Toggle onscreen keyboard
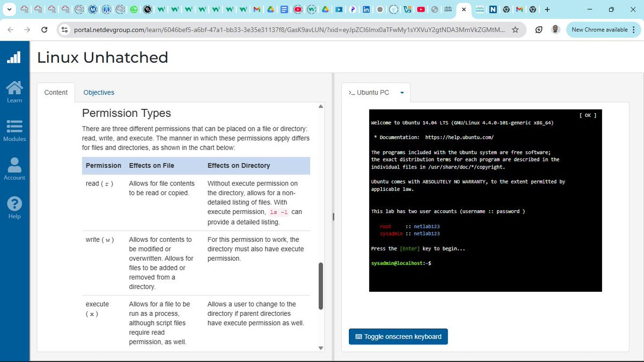 tap(398, 337)
